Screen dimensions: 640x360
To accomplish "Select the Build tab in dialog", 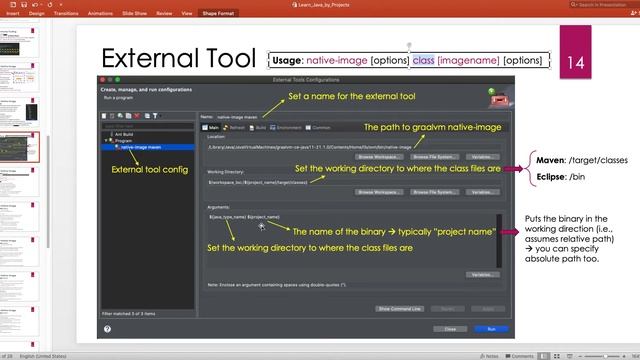I will point(258,128).
